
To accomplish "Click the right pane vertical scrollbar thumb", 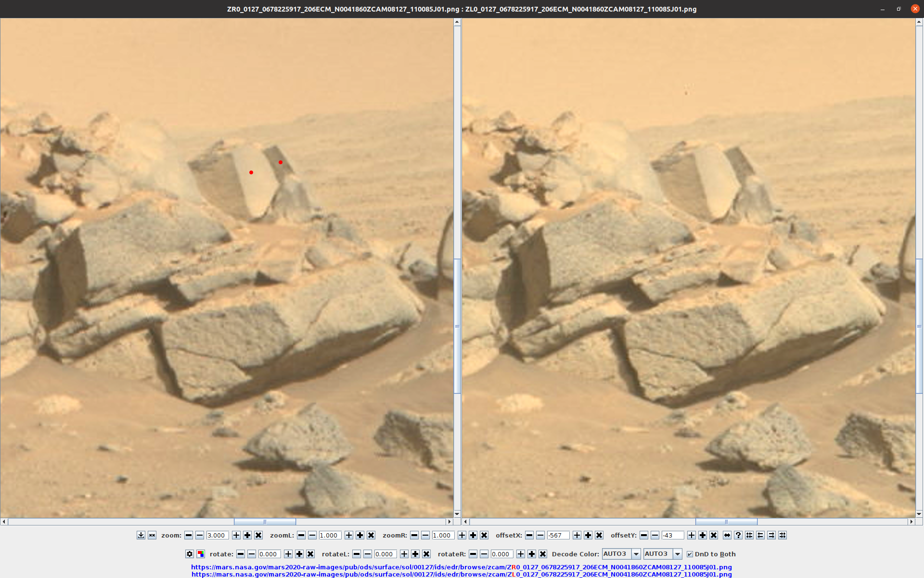I will [x=919, y=326].
